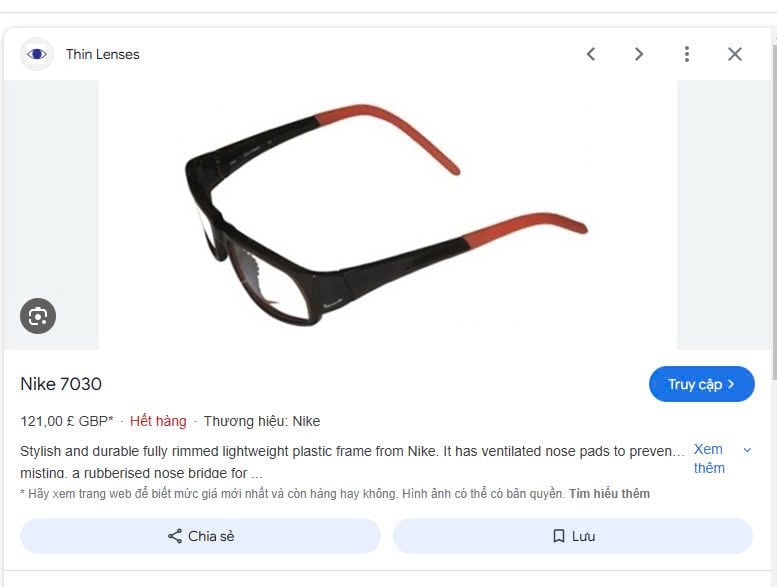This screenshot has width=777, height=587.
Task: Click the Thin Lenses source name
Action: coord(103,54)
